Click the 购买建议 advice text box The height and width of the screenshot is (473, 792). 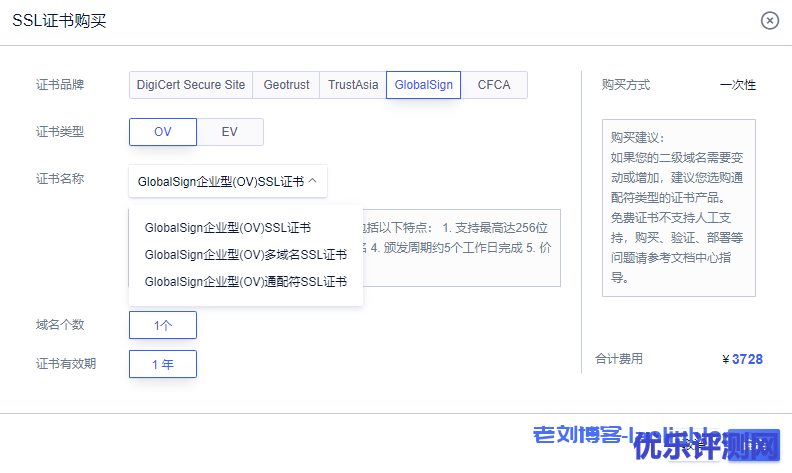click(679, 208)
